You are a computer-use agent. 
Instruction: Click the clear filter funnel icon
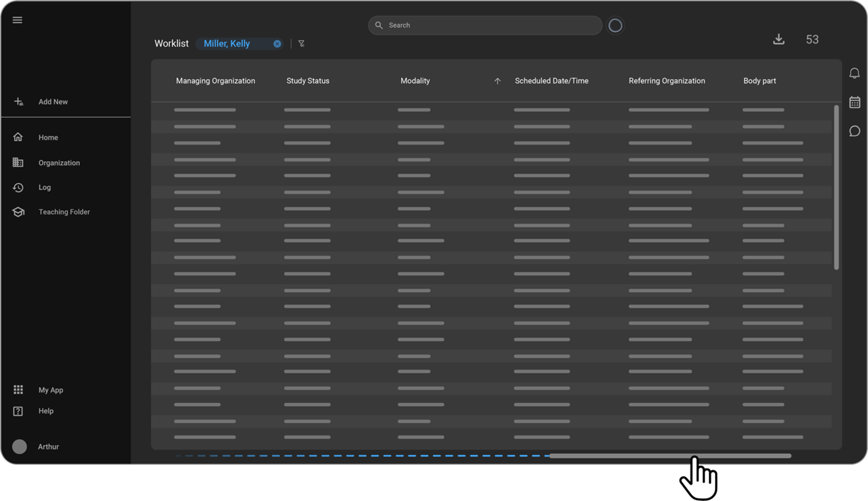click(x=302, y=43)
